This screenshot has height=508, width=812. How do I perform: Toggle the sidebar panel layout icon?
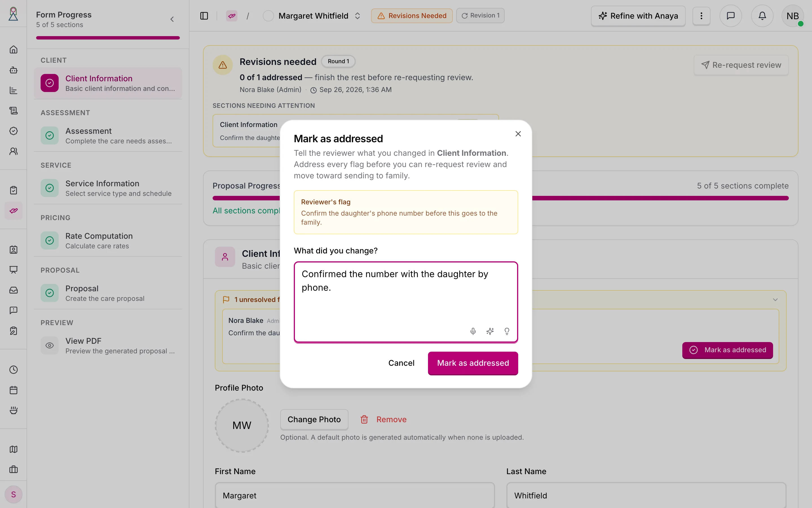pyautogui.click(x=204, y=16)
